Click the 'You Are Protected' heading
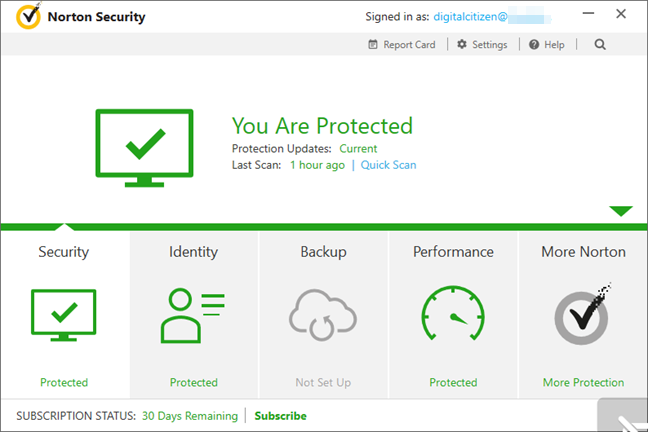The height and width of the screenshot is (432, 648). [322, 126]
